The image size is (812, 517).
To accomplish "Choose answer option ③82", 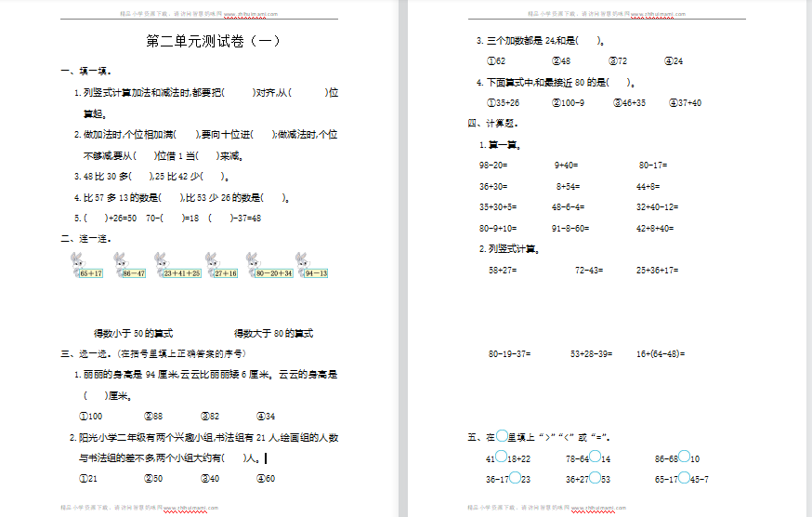I will 210,417.
